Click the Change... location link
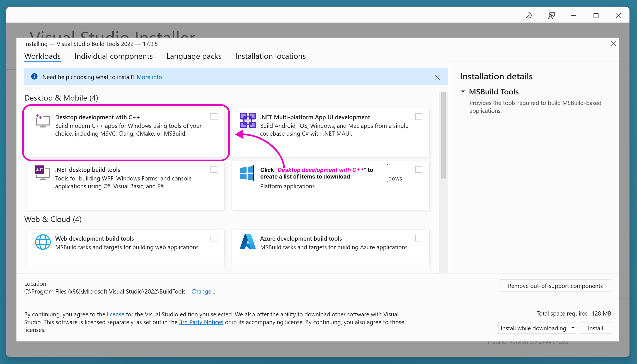This screenshot has height=364, width=637. pyautogui.click(x=203, y=292)
